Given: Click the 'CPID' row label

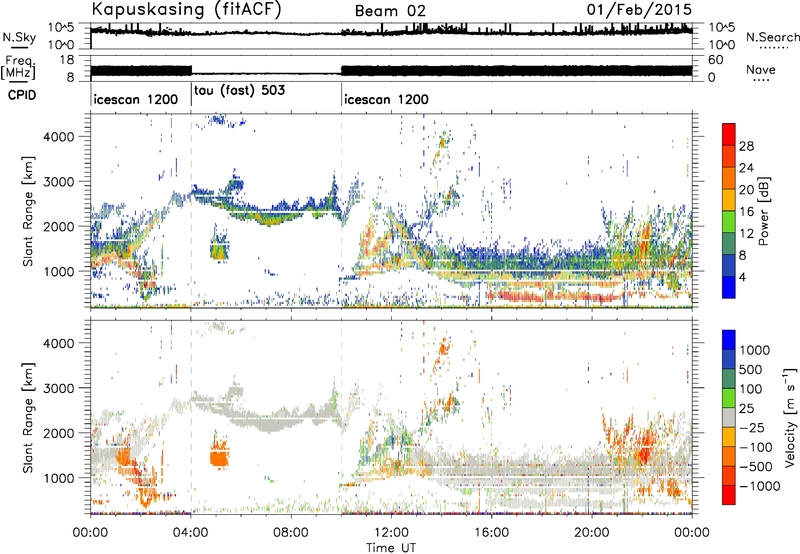Looking at the screenshot, I should pos(22,95).
